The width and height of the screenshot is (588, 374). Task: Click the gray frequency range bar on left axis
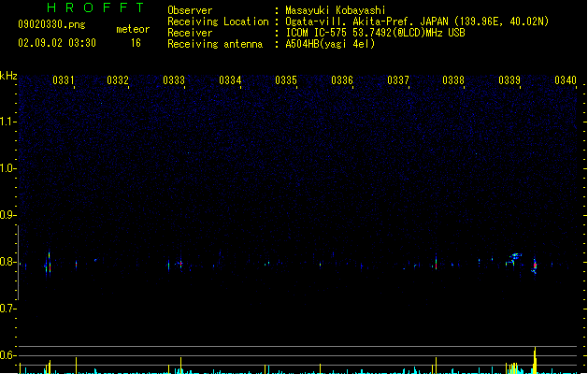tap(19, 263)
